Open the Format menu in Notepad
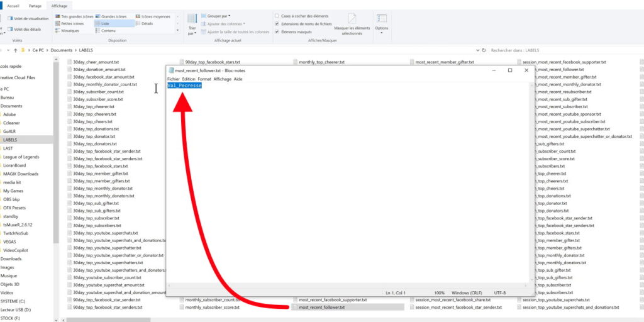The height and width of the screenshot is (322, 644). pos(204,79)
